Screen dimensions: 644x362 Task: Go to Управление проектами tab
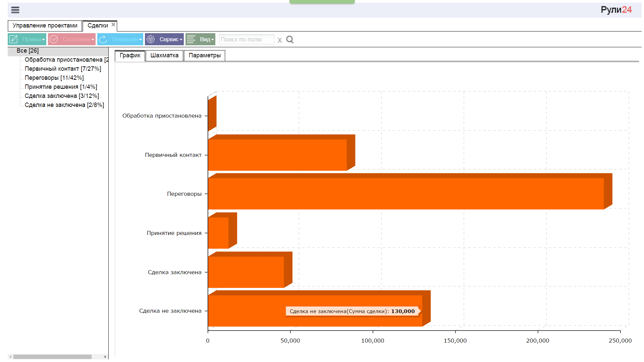(45, 25)
